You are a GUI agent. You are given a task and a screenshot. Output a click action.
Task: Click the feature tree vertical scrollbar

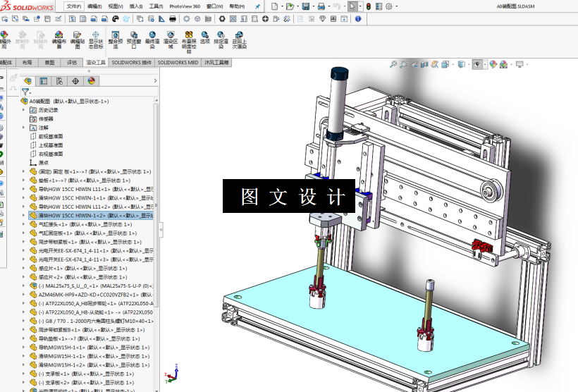156,204
